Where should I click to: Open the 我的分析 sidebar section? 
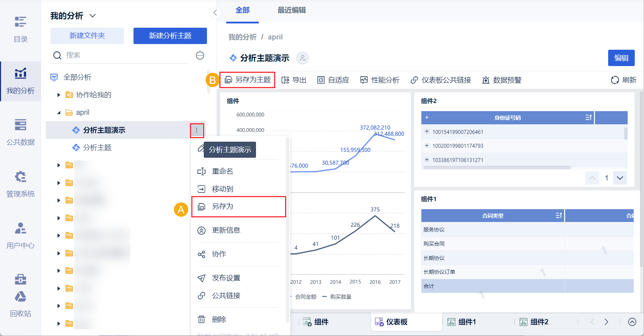pos(21,81)
